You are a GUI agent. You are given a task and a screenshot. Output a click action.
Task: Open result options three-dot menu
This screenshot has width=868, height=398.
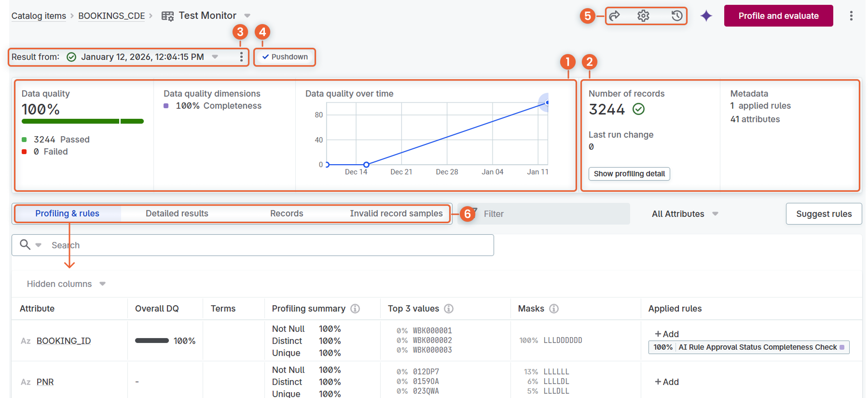pos(241,57)
